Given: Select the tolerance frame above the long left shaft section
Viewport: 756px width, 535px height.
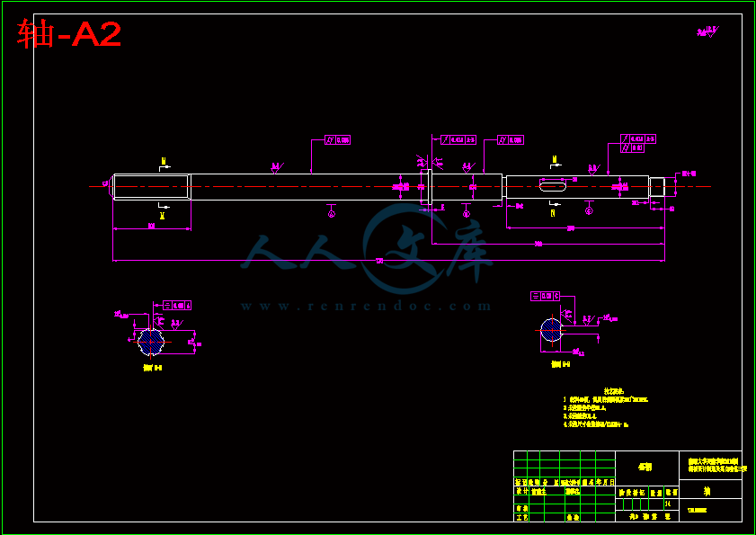Looking at the screenshot, I should pos(337,140).
